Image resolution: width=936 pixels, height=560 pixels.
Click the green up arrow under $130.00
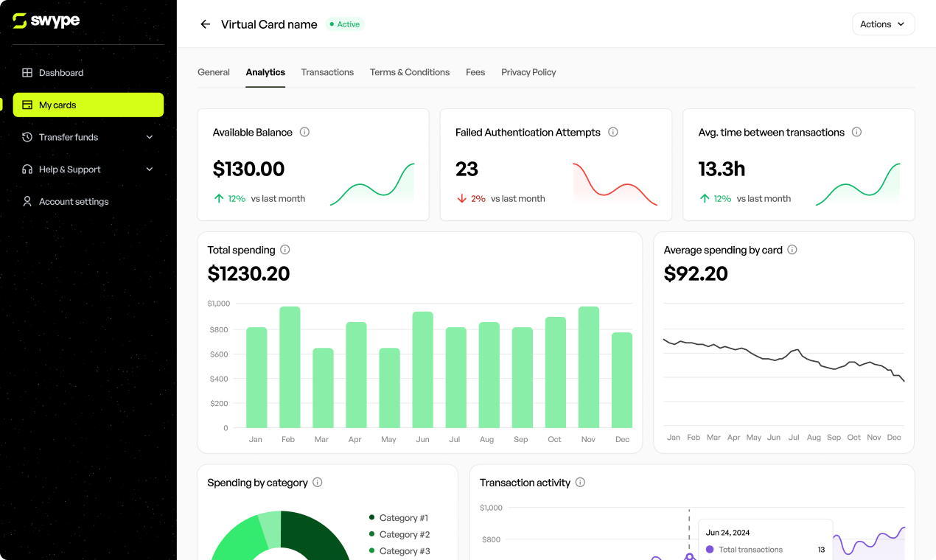219,198
